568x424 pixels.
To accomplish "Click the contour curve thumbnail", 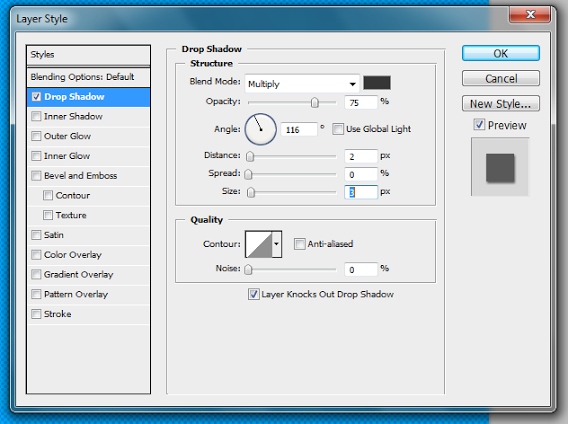I will [x=259, y=244].
